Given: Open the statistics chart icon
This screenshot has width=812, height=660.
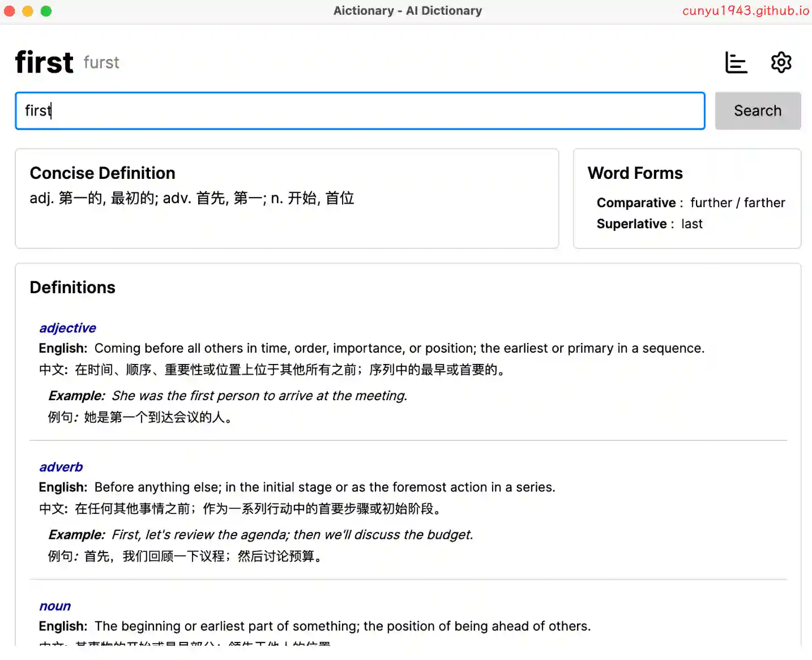Looking at the screenshot, I should (736, 62).
